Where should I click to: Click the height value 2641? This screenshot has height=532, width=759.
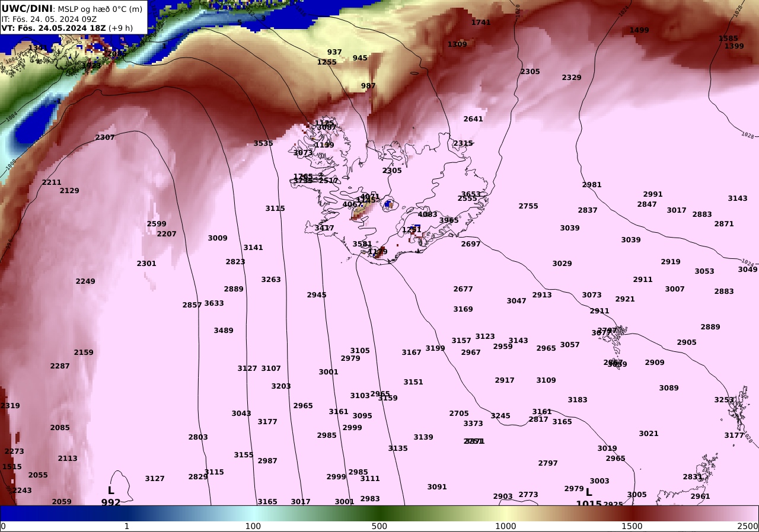click(473, 119)
